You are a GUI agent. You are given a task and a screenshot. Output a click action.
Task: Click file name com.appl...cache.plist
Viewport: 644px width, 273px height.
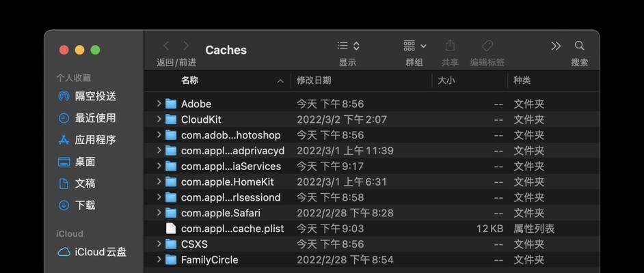pyautogui.click(x=232, y=229)
